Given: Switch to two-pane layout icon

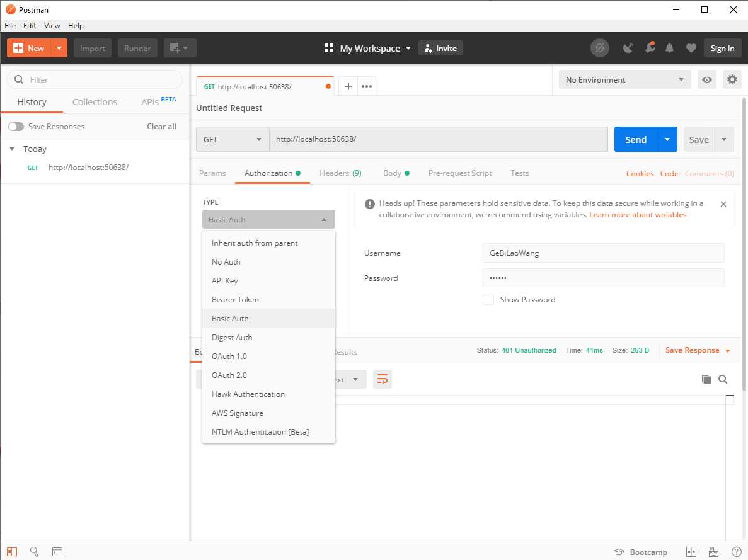Looking at the screenshot, I should pos(691,552).
